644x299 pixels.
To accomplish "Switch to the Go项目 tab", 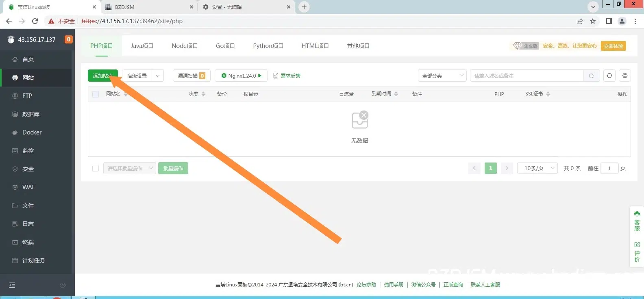I will click(225, 46).
